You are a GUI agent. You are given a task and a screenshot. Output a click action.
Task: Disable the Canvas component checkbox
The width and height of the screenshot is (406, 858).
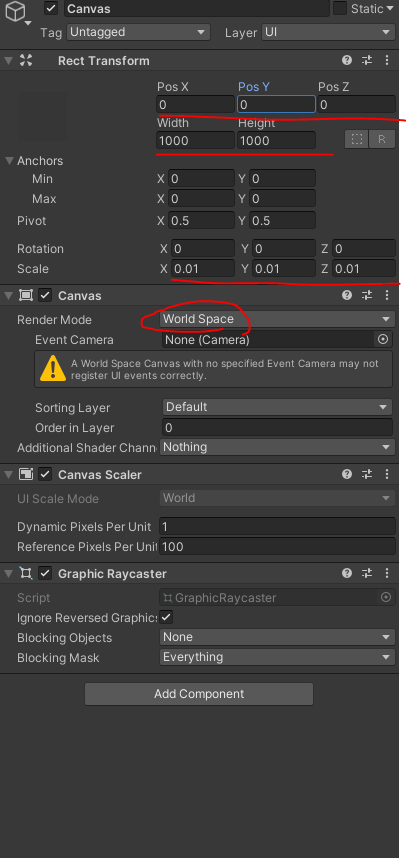coord(45,295)
